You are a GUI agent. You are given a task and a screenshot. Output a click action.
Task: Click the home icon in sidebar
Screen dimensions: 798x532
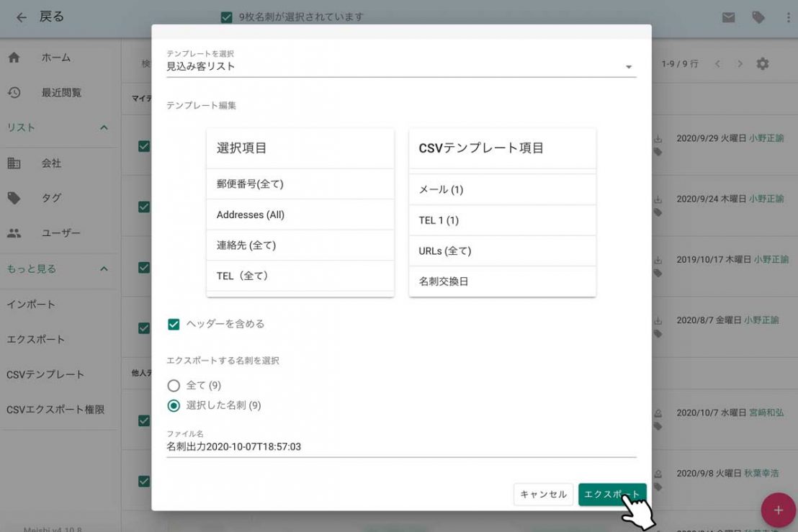(14, 58)
